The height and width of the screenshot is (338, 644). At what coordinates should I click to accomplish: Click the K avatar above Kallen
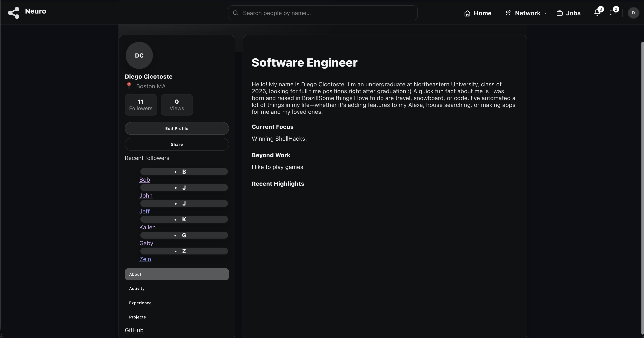[x=184, y=219]
